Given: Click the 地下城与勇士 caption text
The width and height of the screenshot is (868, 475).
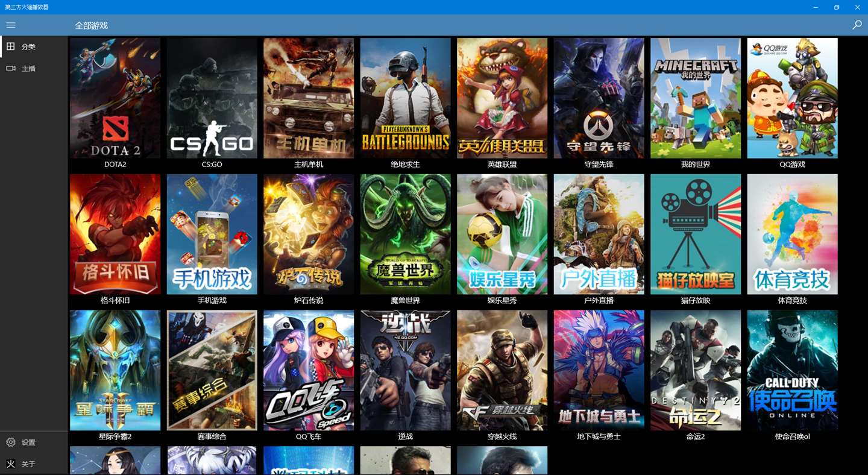Looking at the screenshot, I should coord(599,437).
